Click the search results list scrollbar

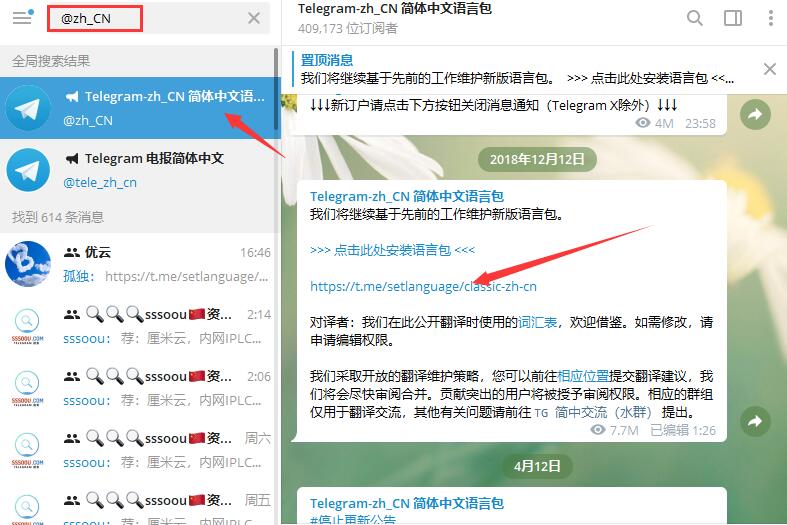click(x=276, y=88)
